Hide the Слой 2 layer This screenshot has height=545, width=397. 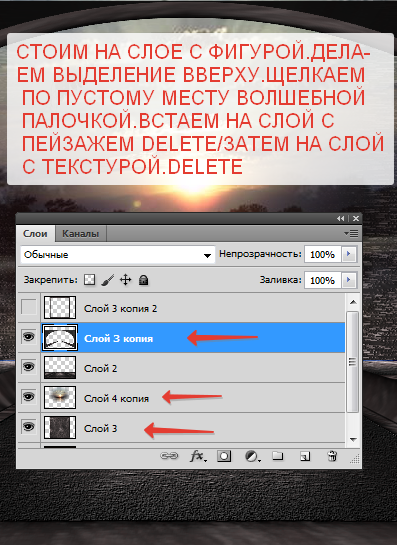(29, 367)
